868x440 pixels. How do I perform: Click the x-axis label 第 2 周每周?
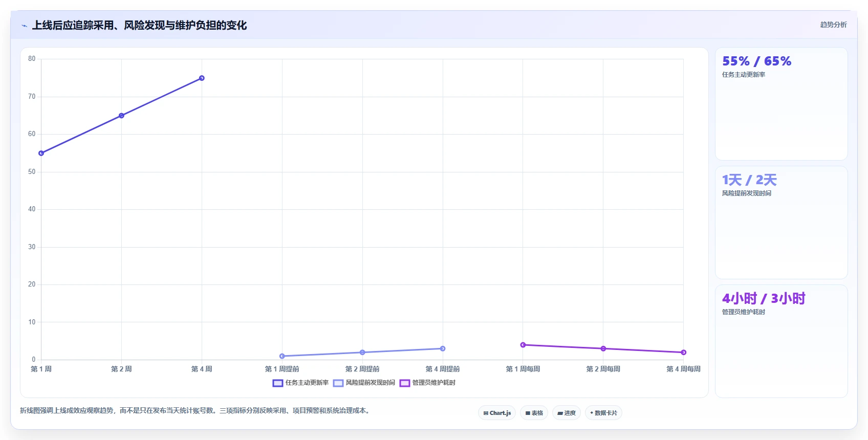603,369
